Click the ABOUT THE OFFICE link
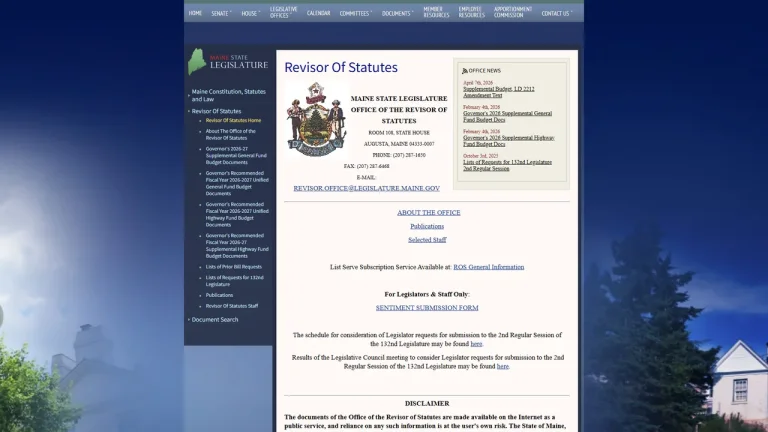The width and height of the screenshot is (768, 432). (x=429, y=213)
